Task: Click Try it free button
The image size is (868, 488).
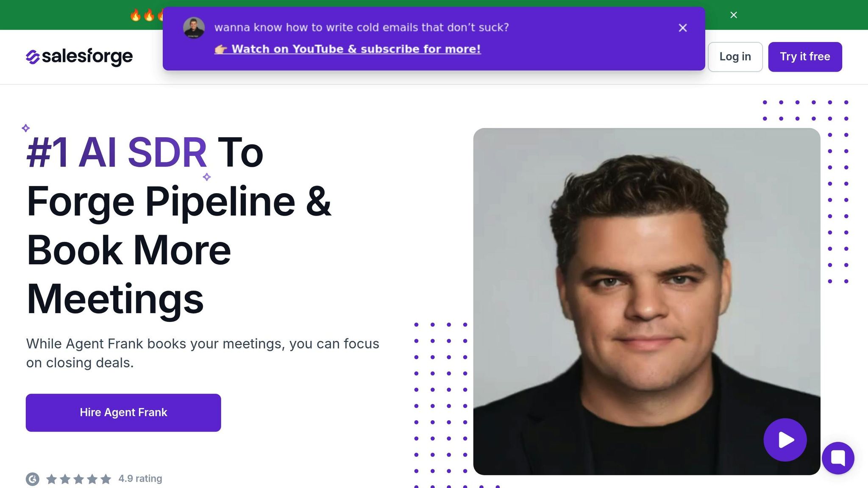Action: [x=805, y=57]
